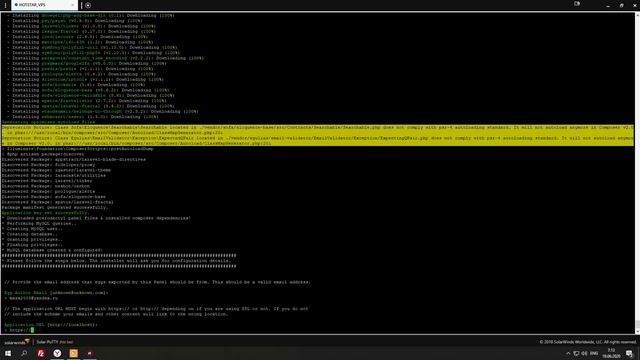Close the Solar-PuTTY window
Image resolution: width=640 pixels, height=360 pixels.
click(635, 5)
